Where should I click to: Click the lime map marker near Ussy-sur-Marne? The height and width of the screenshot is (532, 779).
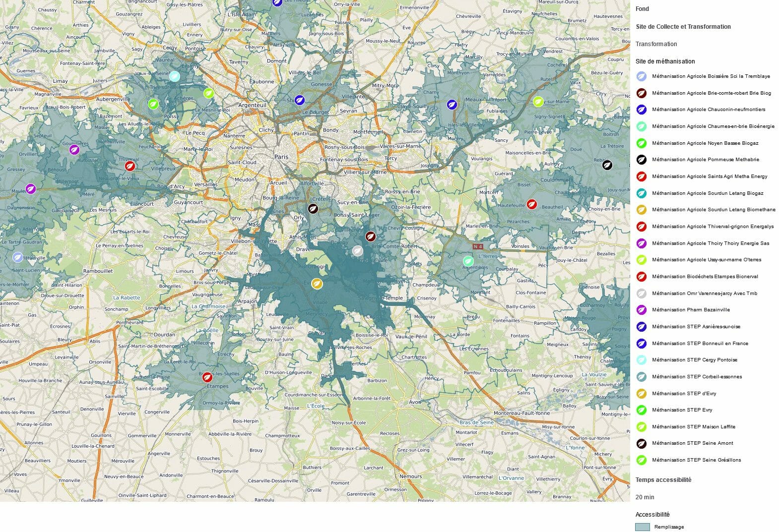coord(538,102)
